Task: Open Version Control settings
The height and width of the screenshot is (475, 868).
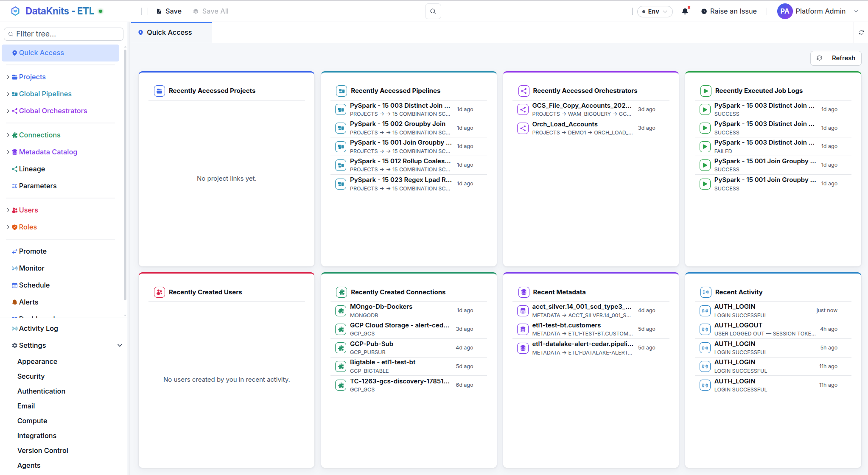Action: [42, 450]
